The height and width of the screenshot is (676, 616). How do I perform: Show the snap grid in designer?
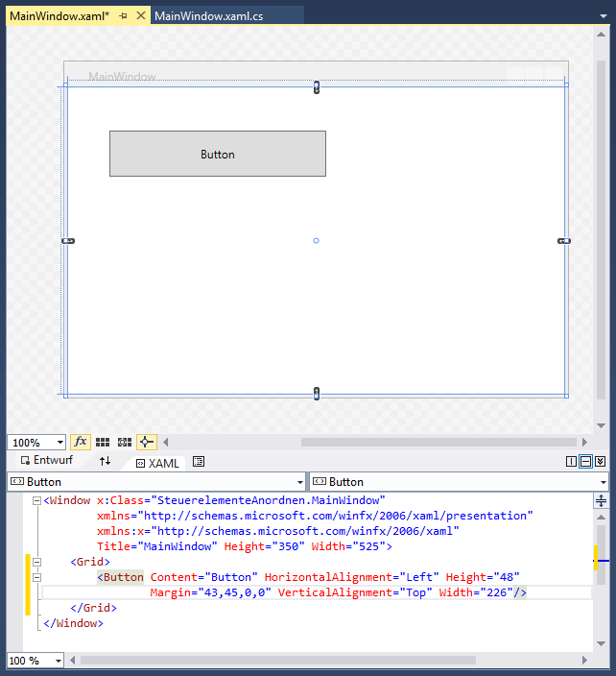(103, 442)
